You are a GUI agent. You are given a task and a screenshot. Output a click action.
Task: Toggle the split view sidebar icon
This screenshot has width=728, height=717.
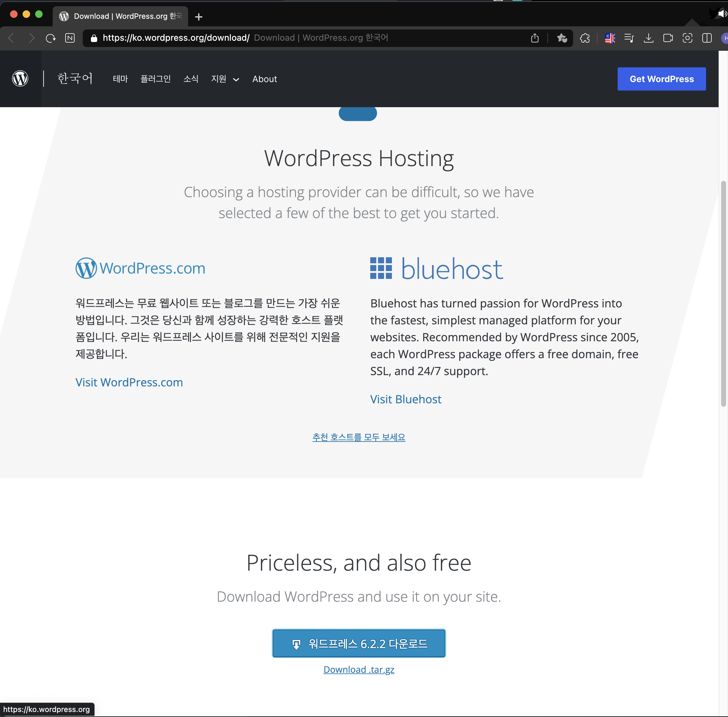tap(706, 38)
